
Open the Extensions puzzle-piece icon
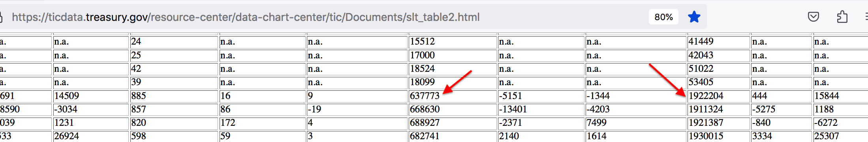point(842,17)
